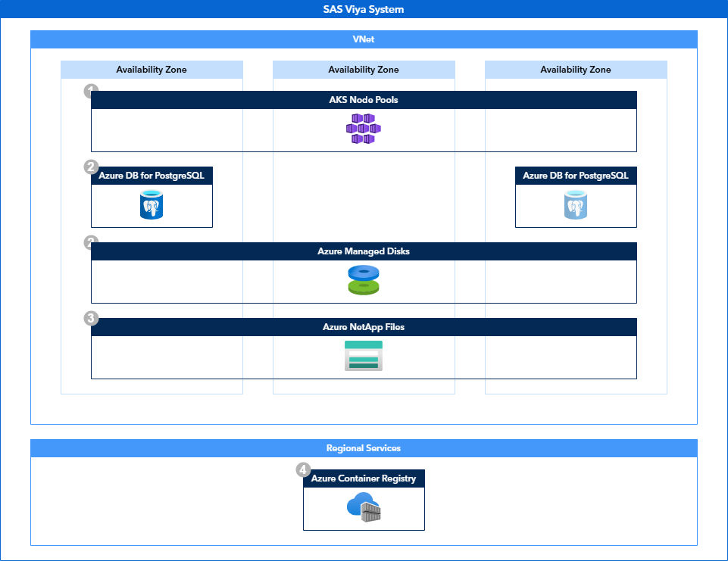Screen dimensions: 728x561
Task: Select the Azure NetApp Files title label
Action: (364, 327)
